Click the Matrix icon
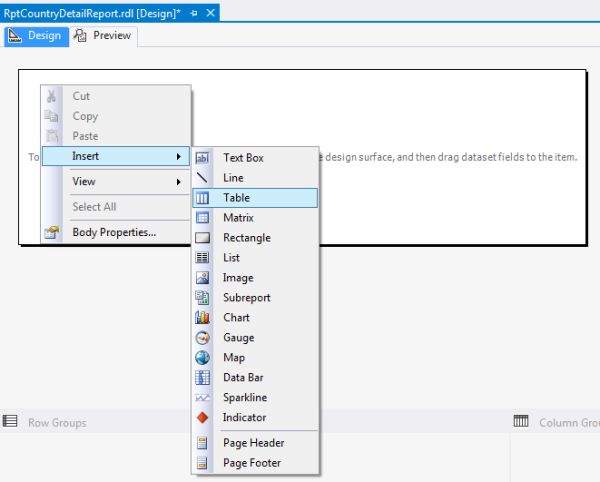Image resolution: width=600 pixels, height=482 pixels. (x=202, y=218)
